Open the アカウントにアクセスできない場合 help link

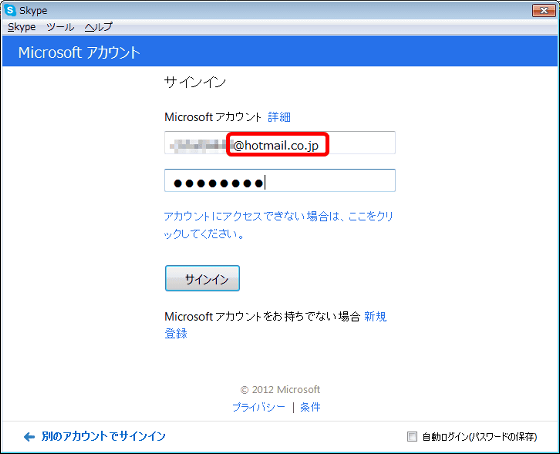[279, 225]
